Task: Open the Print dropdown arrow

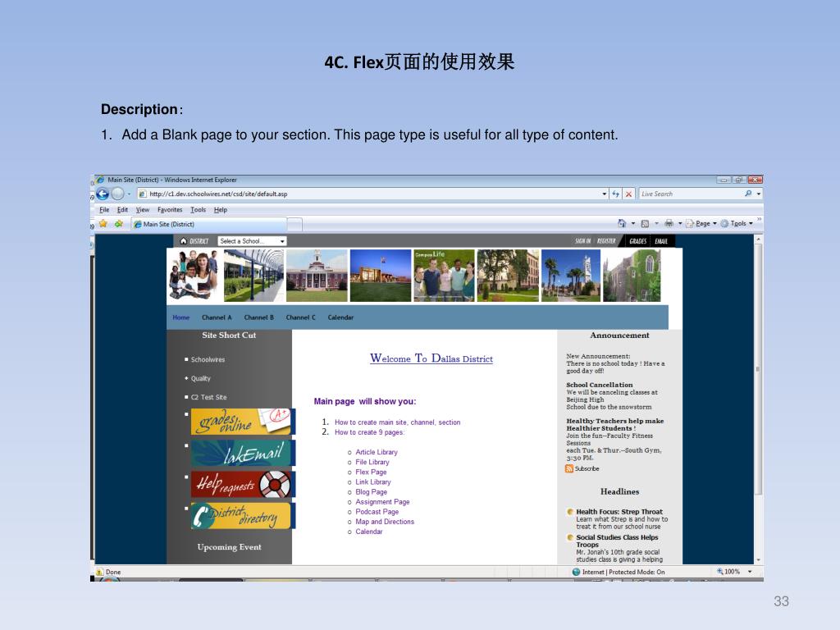Action: click(x=680, y=223)
